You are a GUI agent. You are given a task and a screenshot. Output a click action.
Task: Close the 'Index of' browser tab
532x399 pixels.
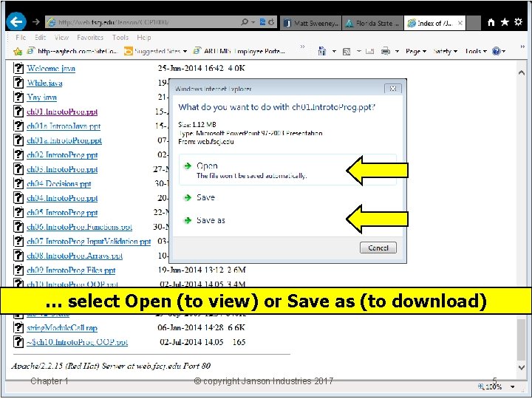coord(460,23)
